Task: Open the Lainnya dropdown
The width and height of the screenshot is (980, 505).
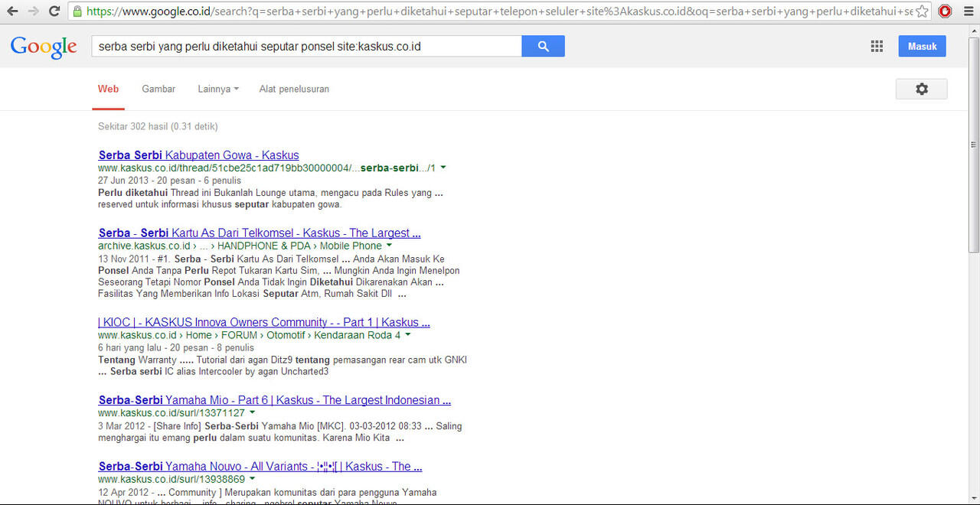Action: (x=218, y=89)
